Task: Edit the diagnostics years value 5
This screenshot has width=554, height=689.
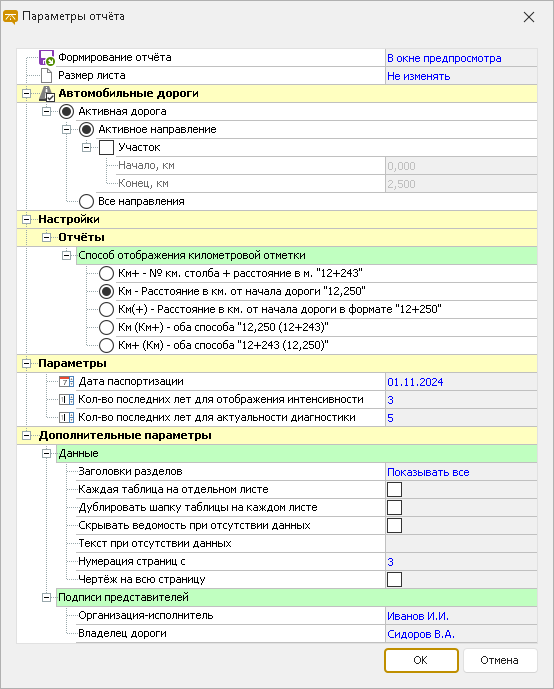Action: coord(461,418)
